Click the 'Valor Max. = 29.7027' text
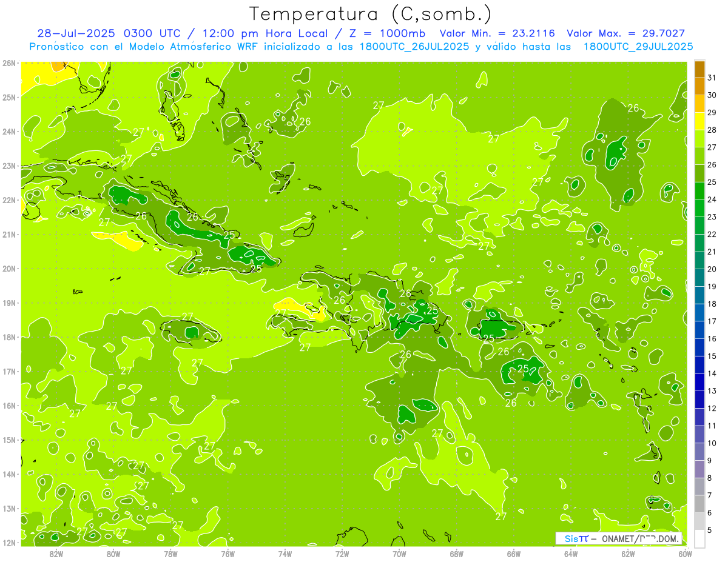This screenshot has height=562, width=728. pyautogui.click(x=626, y=33)
